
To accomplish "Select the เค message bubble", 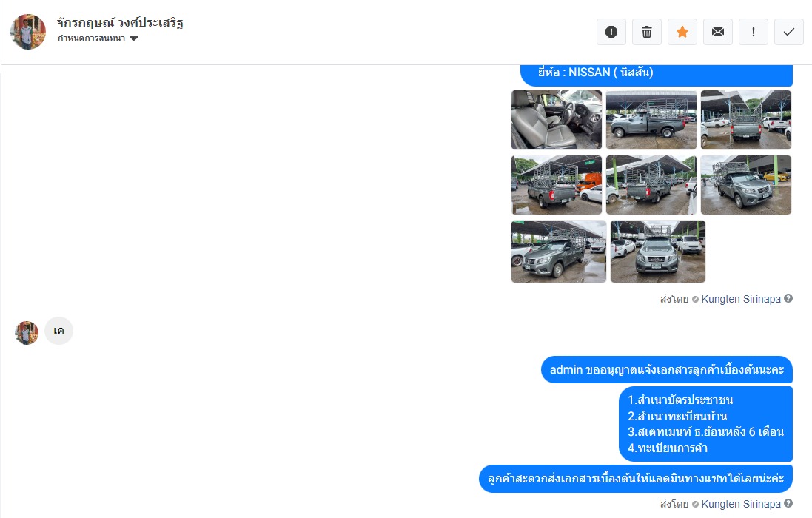I will click(x=58, y=332).
